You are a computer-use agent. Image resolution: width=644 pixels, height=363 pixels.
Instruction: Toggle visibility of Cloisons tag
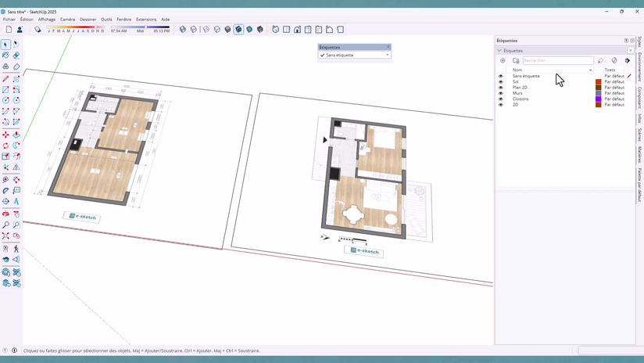click(501, 99)
